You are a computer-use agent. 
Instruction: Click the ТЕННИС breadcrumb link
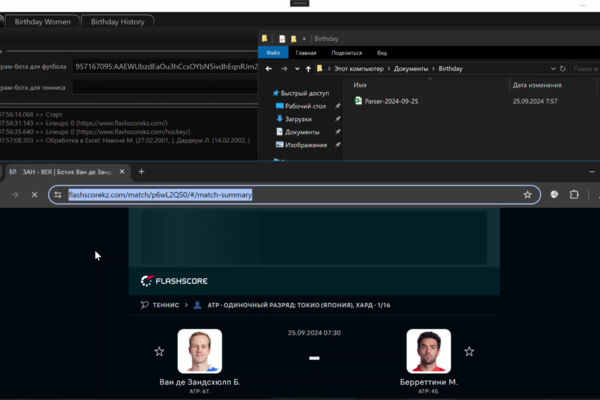pyautogui.click(x=166, y=305)
